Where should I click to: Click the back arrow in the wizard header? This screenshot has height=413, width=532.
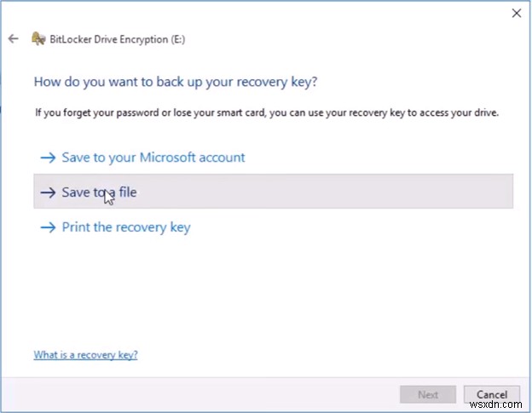pyautogui.click(x=13, y=39)
